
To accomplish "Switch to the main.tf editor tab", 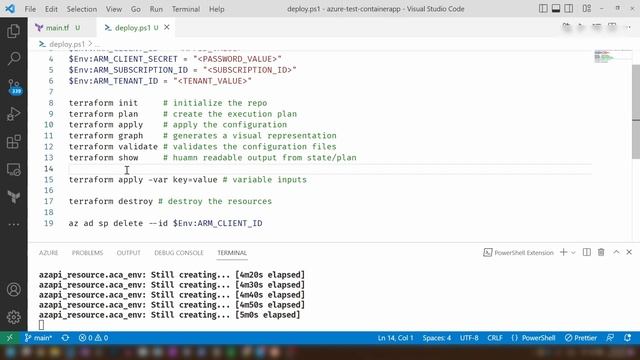I will pyautogui.click(x=58, y=28).
